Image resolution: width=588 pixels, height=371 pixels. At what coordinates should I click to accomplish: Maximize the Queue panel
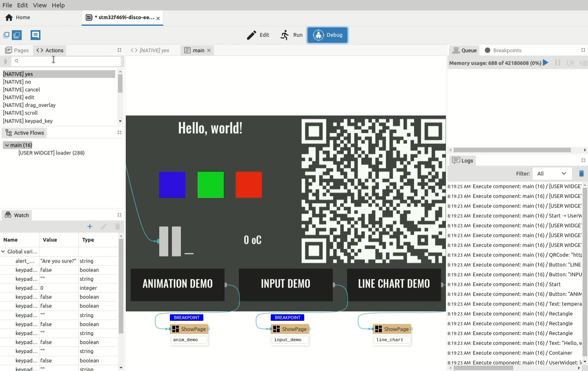pyautogui.click(x=584, y=50)
